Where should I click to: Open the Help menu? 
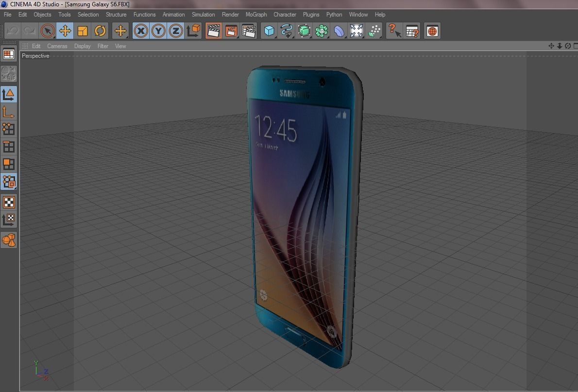(380, 15)
